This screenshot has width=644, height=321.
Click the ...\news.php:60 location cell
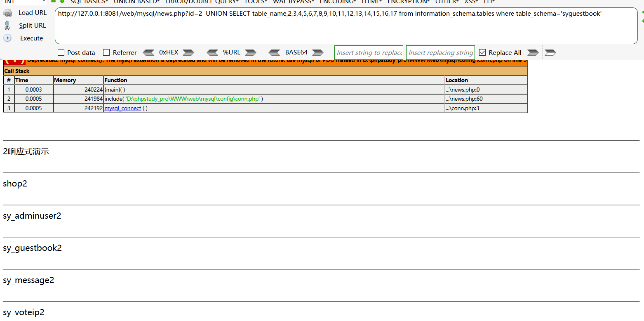[486, 99]
